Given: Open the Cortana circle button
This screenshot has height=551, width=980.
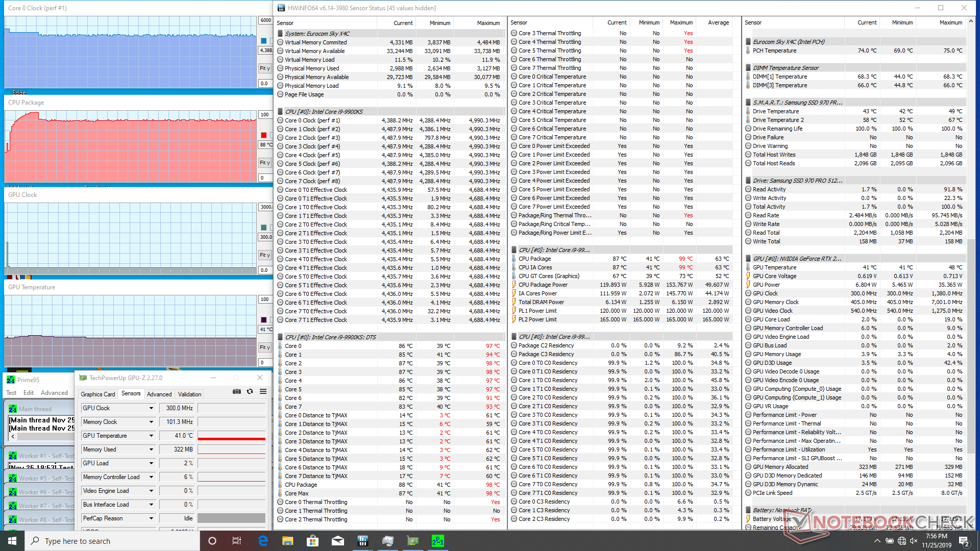Looking at the screenshot, I should coord(212,541).
